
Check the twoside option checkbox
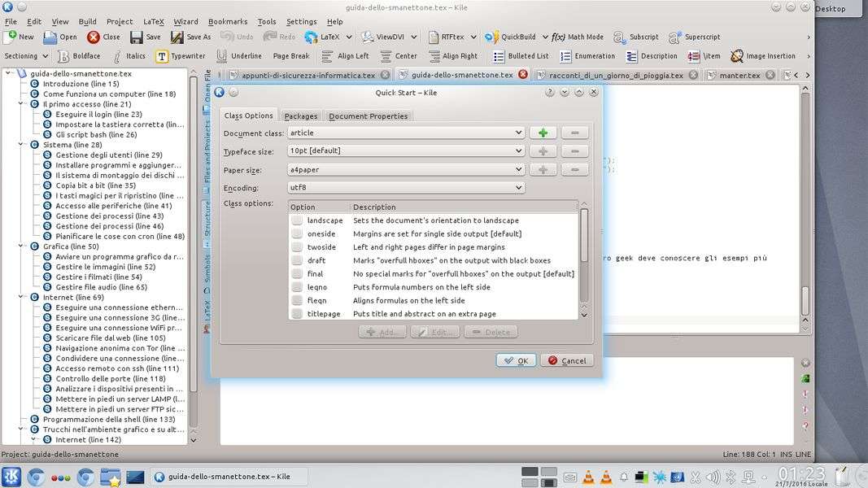(x=298, y=247)
